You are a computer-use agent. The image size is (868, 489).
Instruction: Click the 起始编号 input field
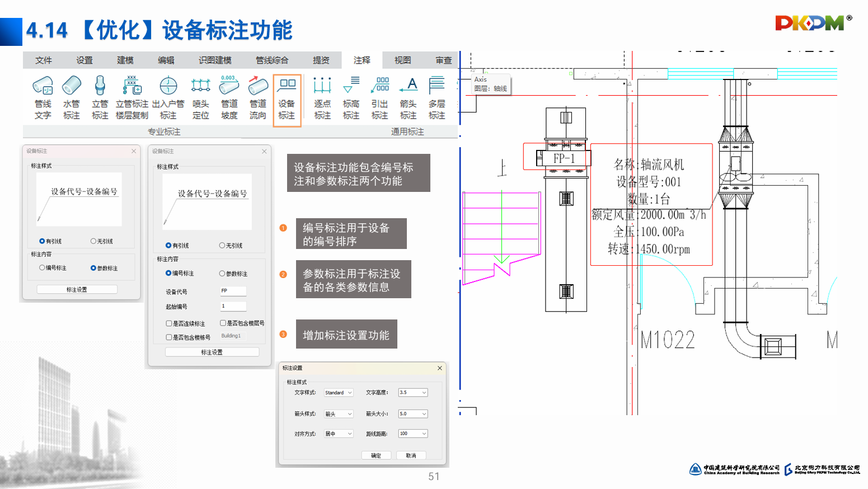point(233,306)
